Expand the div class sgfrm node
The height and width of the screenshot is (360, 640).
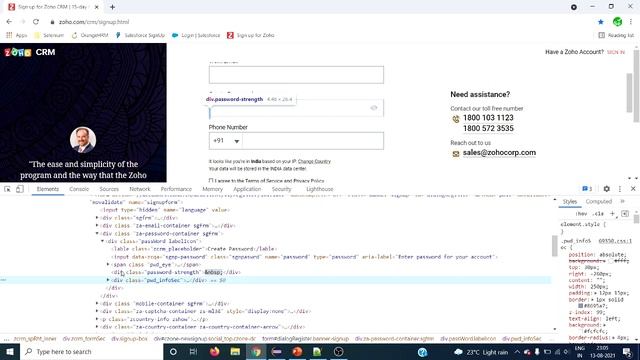coord(97,218)
